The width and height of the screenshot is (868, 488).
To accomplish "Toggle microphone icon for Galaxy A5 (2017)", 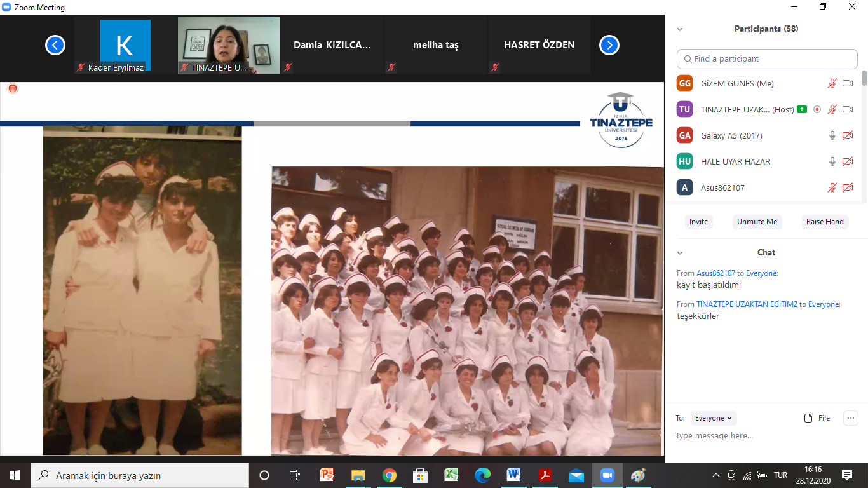I will [x=832, y=135].
